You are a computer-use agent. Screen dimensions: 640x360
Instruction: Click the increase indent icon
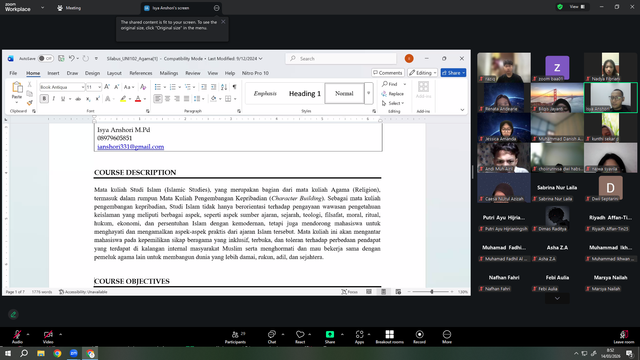pos(213,87)
